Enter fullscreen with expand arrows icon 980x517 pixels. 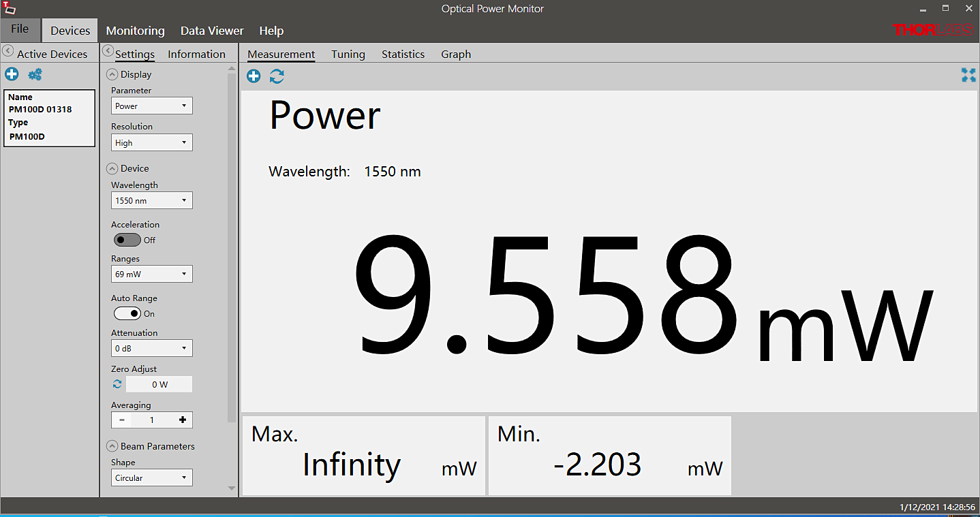pyautogui.click(x=968, y=76)
